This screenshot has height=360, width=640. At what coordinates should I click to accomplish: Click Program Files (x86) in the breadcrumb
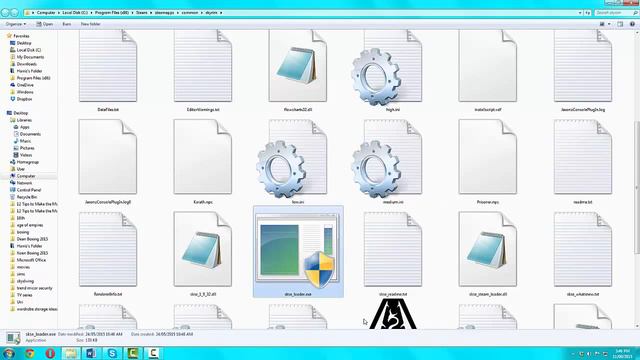pos(111,13)
